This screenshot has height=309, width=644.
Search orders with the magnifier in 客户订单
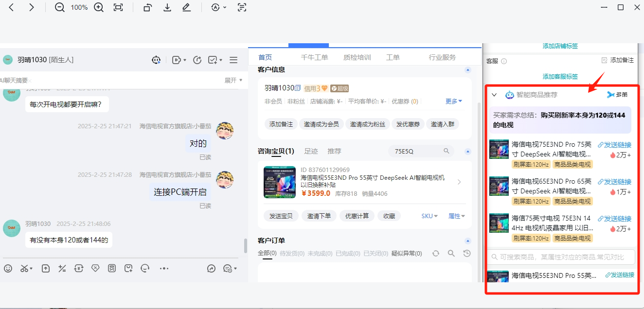(x=451, y=253)
